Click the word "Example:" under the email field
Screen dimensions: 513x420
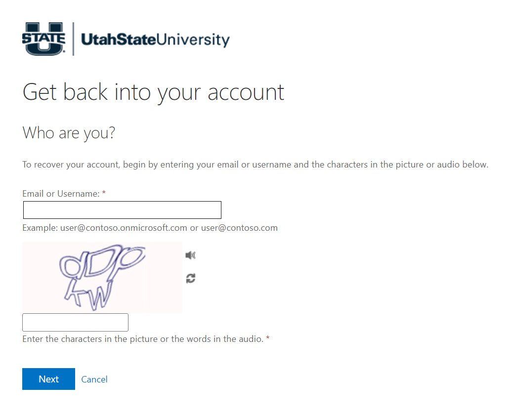coord(40,228)
